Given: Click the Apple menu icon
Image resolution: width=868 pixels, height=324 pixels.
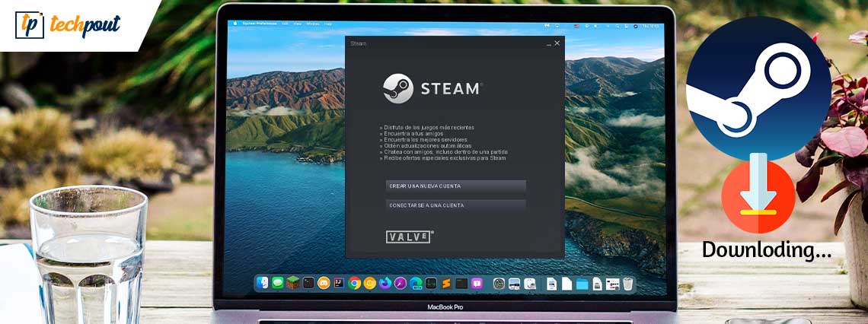Looking at the screenshot, I should tap(235, 24).
